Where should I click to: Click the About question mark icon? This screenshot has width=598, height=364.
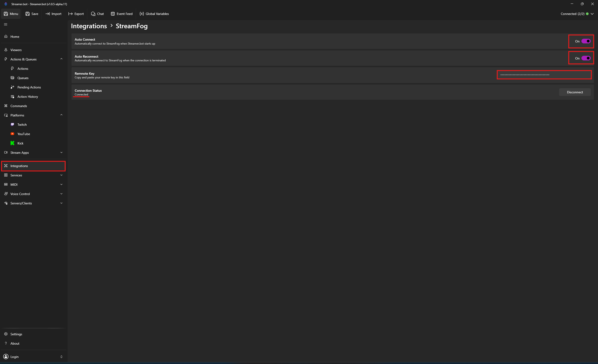point(6,343)
